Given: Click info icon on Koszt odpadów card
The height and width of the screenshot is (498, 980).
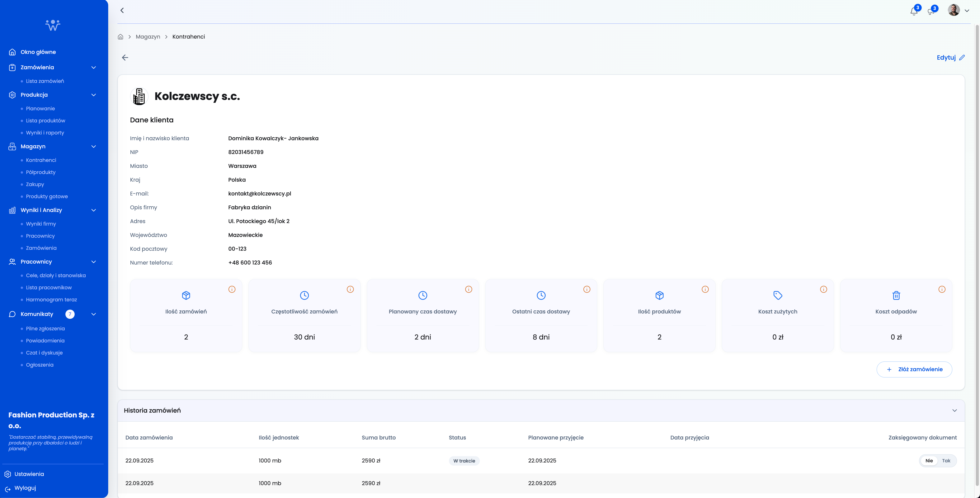Looking at the screenshot, I should click(x=942, y=289).
